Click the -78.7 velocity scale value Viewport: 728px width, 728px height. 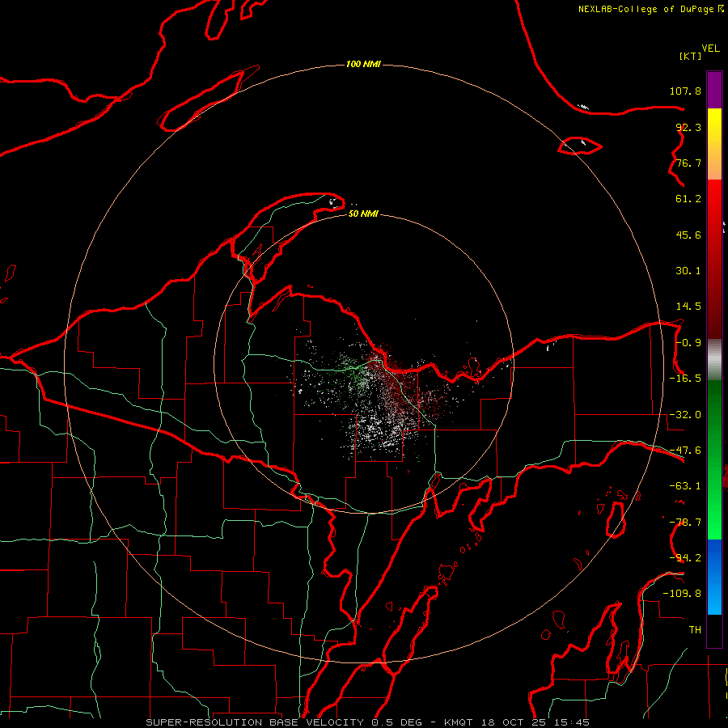tap(685, 523)
